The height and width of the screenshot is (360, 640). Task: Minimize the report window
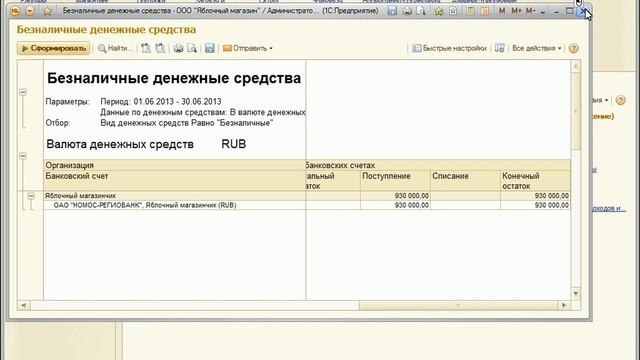556,11
